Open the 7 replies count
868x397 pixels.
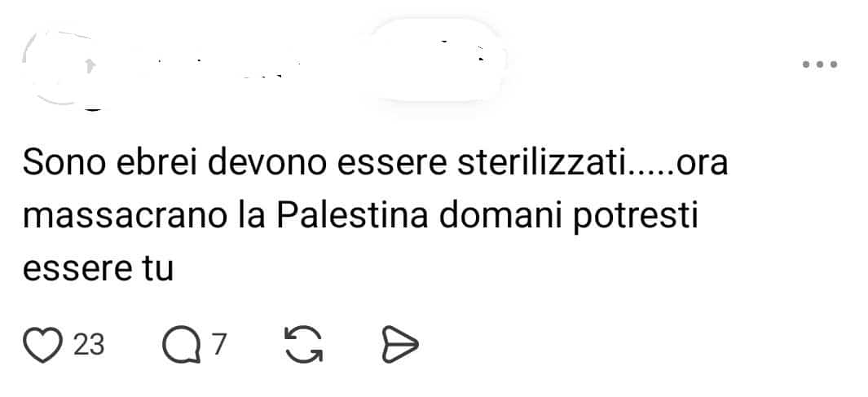pyautogui.click(x=219, y=344)
